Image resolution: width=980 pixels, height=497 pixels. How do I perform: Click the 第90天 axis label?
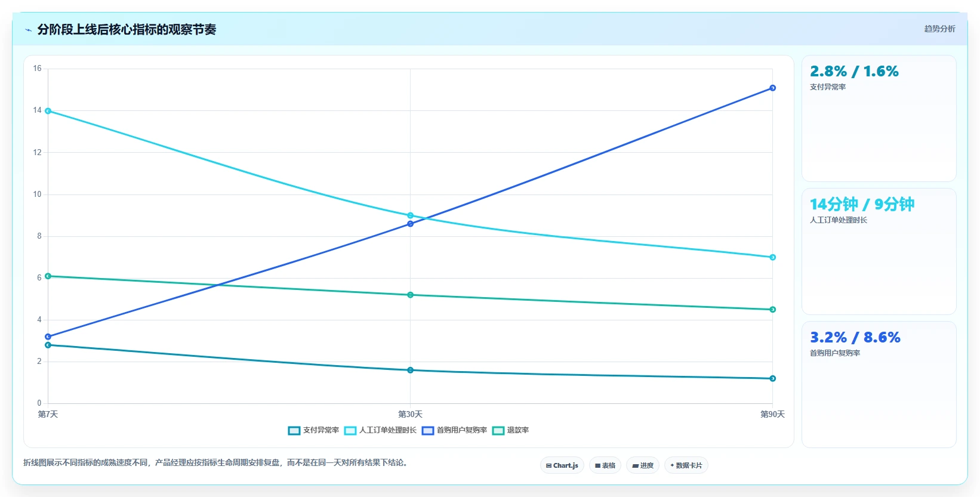pyautogui.click(x=772, y=414)
